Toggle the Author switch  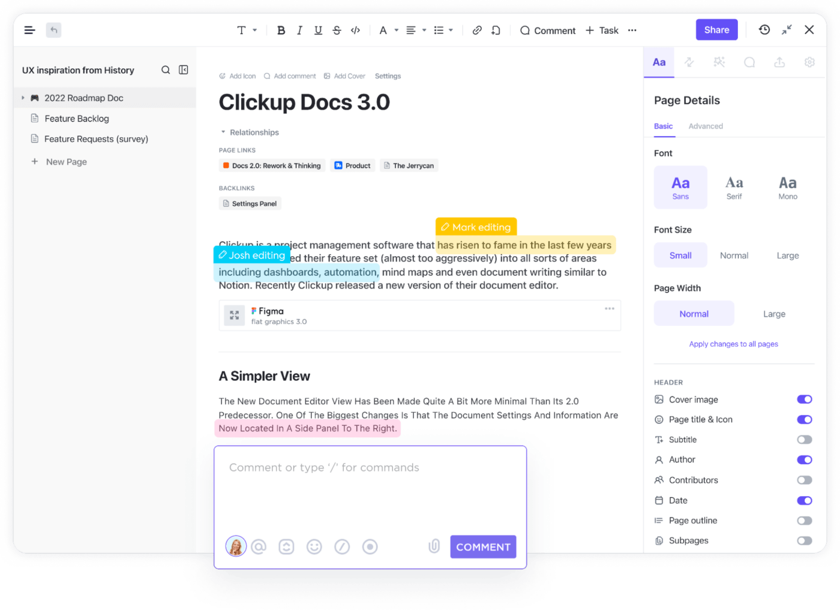(x=805, y=460)
